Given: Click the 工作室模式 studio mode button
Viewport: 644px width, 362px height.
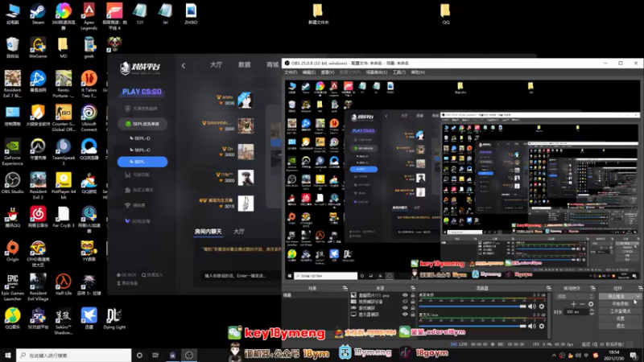Looking at the screenshot, I should 620,311.
